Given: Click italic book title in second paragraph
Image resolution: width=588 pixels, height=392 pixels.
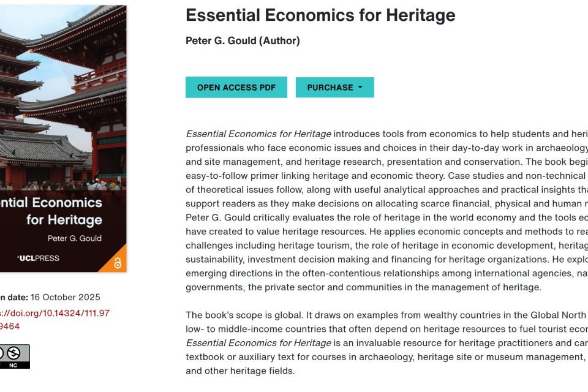Looking at the screenshot, I should (258, 343).
